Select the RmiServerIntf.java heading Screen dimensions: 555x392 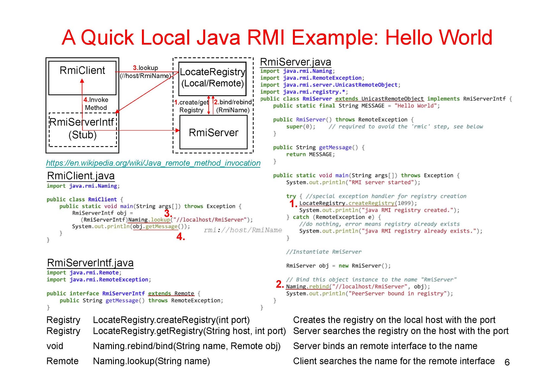[90, 263]
